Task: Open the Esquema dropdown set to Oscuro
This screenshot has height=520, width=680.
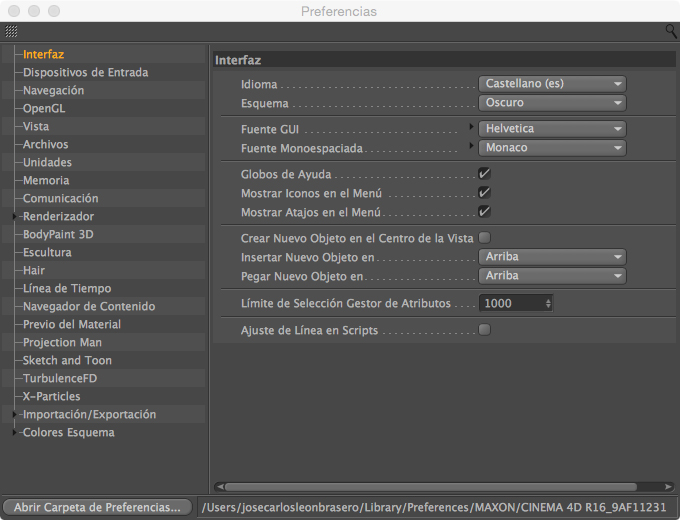Action: click(x=552, y=103)
